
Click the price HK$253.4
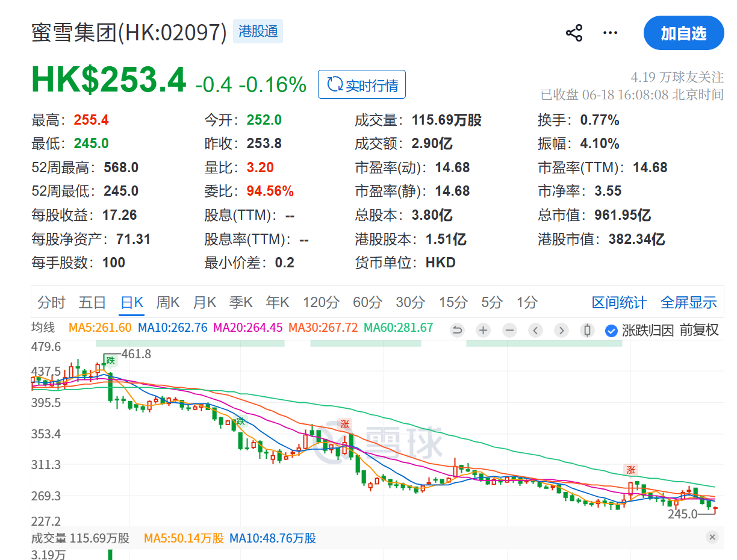coord(108,79)
